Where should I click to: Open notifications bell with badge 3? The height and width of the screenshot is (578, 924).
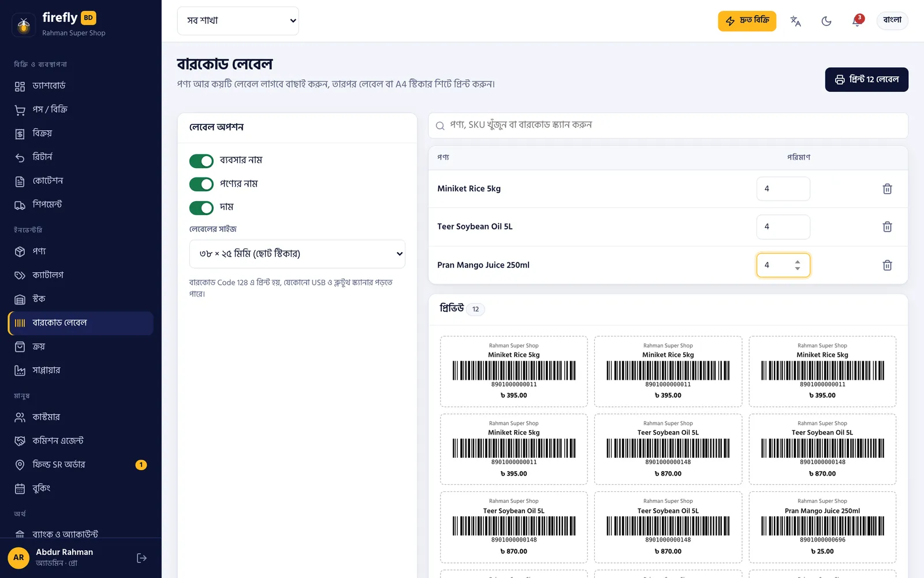[x=857, y=21]
